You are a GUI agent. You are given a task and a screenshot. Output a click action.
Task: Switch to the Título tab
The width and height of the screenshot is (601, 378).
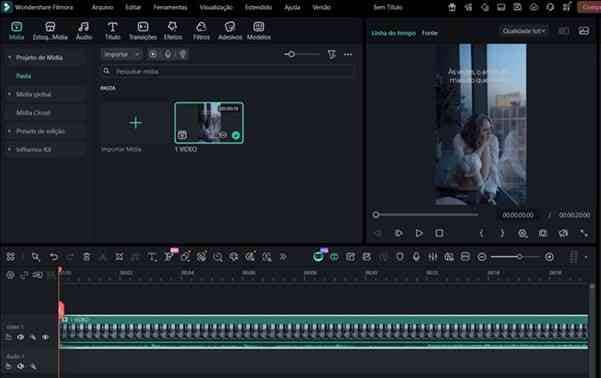click(112, 31)
